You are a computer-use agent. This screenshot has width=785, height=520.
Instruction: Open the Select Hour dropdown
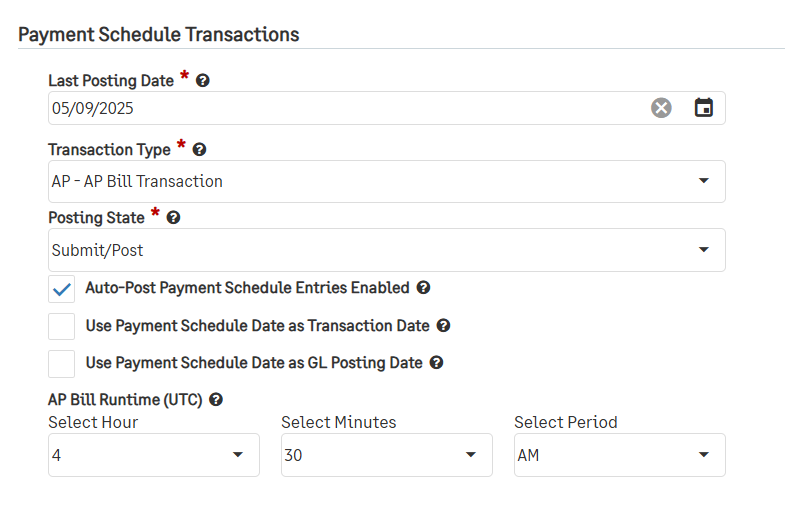point(154,455)
